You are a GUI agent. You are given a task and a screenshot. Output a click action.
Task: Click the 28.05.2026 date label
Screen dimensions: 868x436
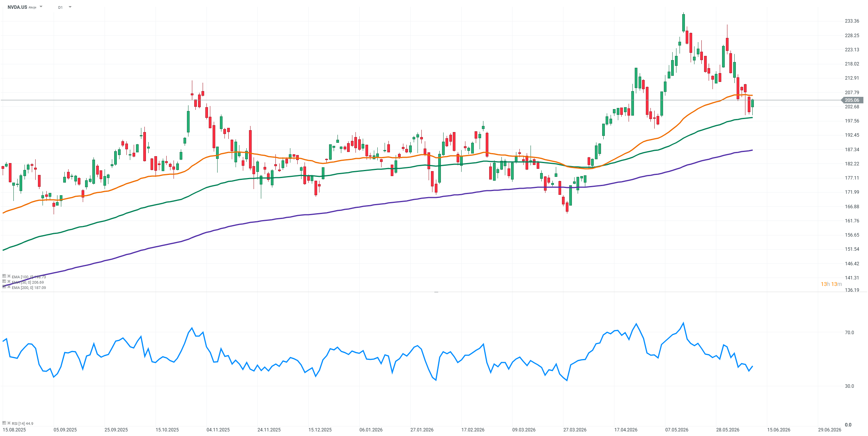pyautogui.click(x=727, y=430)
